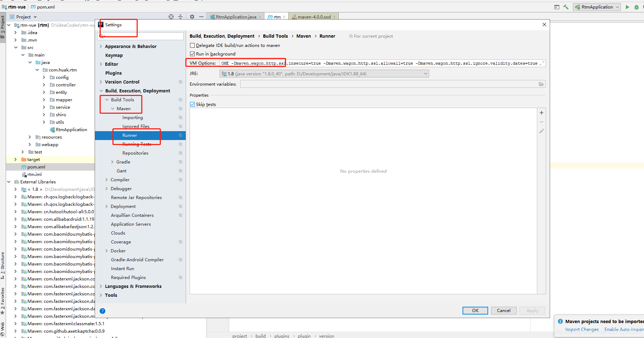Viewport: 644px width, 338px height.
Task: Browse environment variables with folder icon
Action: 541,84
